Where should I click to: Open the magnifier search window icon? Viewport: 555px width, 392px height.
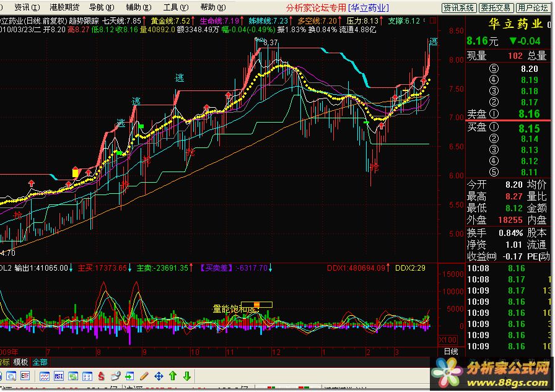tap(11, 376)
